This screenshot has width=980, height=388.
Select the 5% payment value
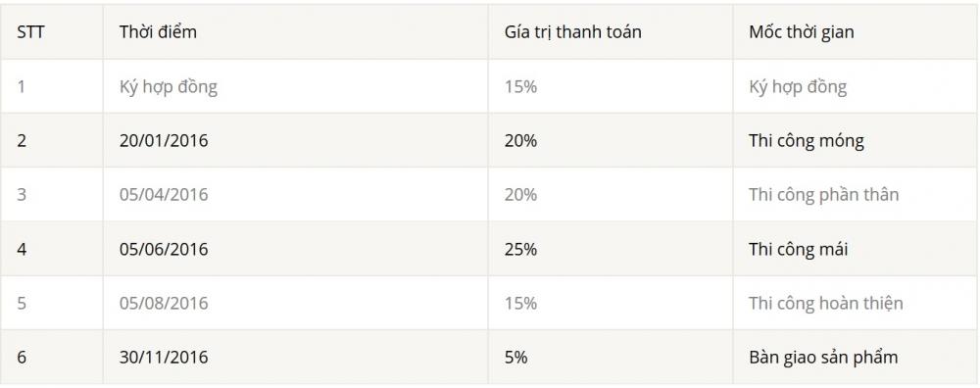point(516,358)
